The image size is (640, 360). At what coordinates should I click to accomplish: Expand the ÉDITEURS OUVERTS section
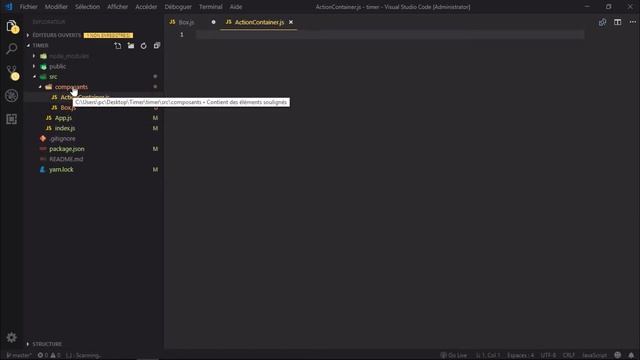tap(56, 35)
